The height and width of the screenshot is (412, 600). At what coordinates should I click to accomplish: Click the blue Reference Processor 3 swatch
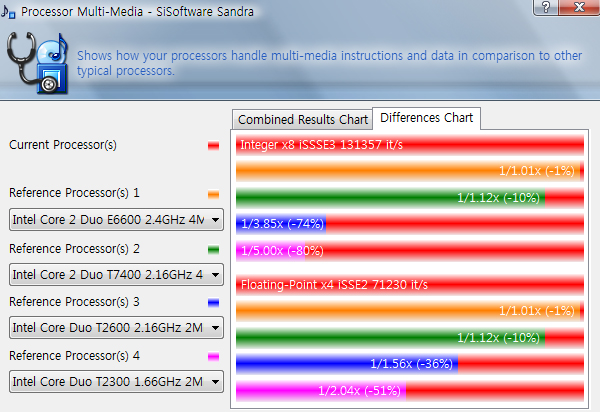214,303
